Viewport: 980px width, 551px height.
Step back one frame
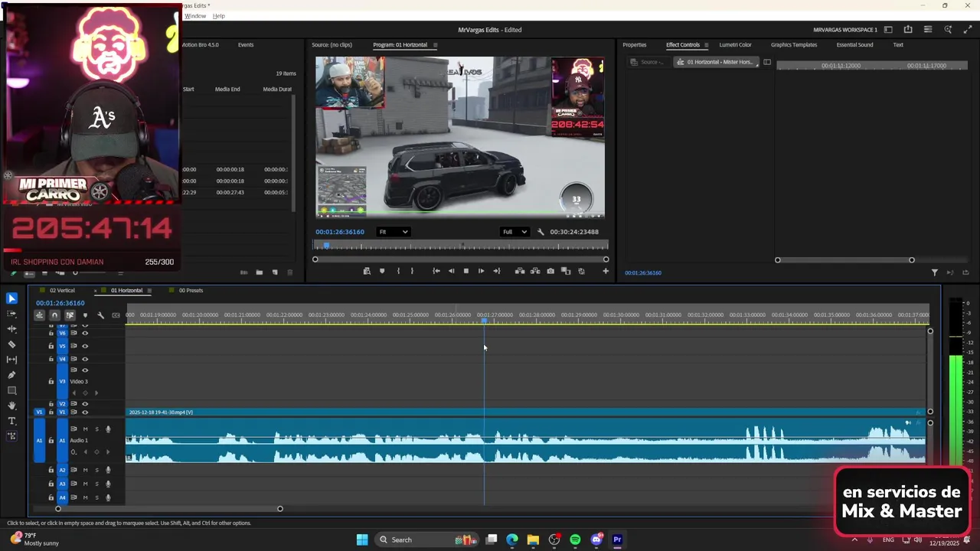pyautogui.click(x=451, y=271)
